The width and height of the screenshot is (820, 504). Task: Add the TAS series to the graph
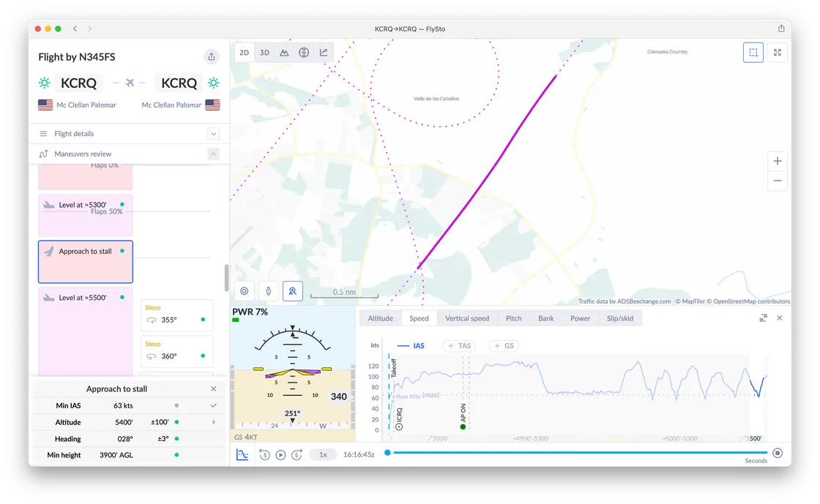tap(459, 346)
